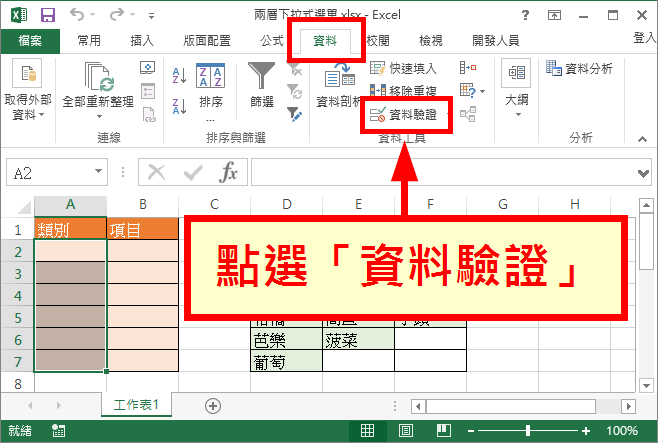Sort A to Z ascending icon
The width and height of the screenshot is (658, 443).
[x=180, y=76]
